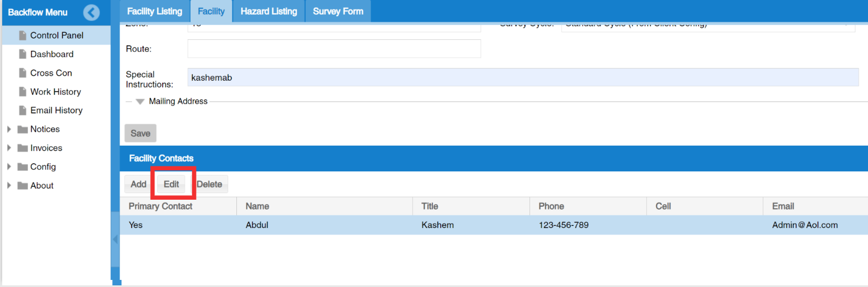Image resolution: width=868 pixels, height=287 pixels.
Task: Select the Config menu entry
Action: [x=43, y=167]
